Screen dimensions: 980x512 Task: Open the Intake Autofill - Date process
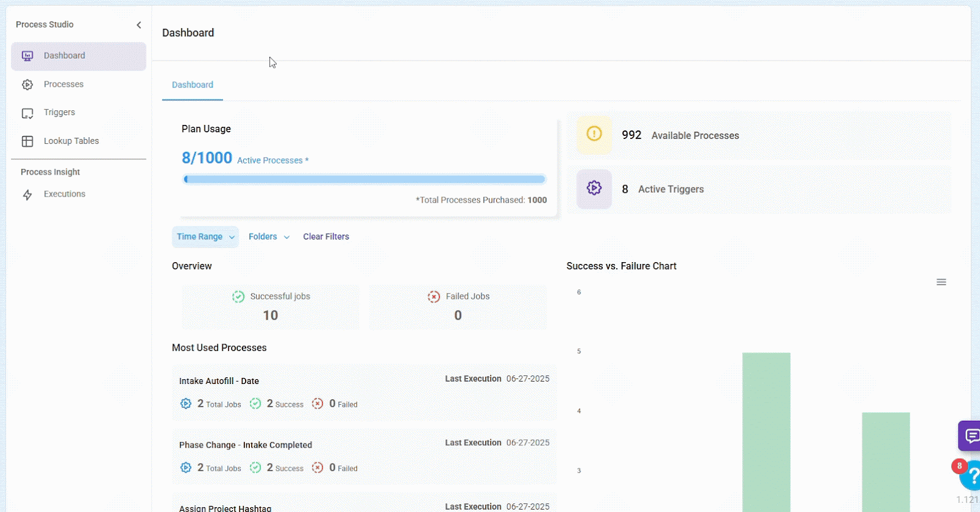(x=219, y=381)
